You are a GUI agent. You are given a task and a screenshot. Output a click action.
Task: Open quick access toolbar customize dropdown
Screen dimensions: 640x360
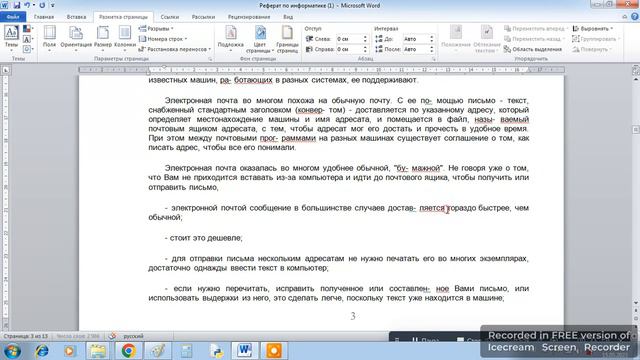tap(52, 5)
